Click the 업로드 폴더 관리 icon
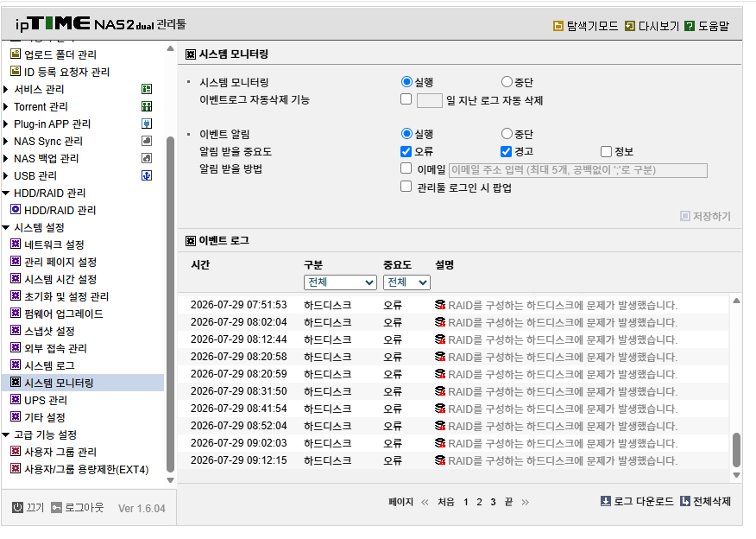The image size is (756, 539). [16, 54]
